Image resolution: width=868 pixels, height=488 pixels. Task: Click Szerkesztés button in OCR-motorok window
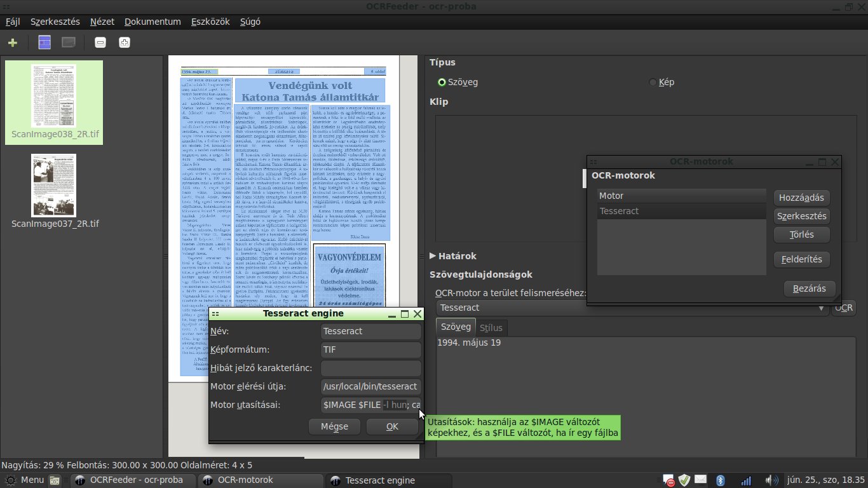point(802,216)
